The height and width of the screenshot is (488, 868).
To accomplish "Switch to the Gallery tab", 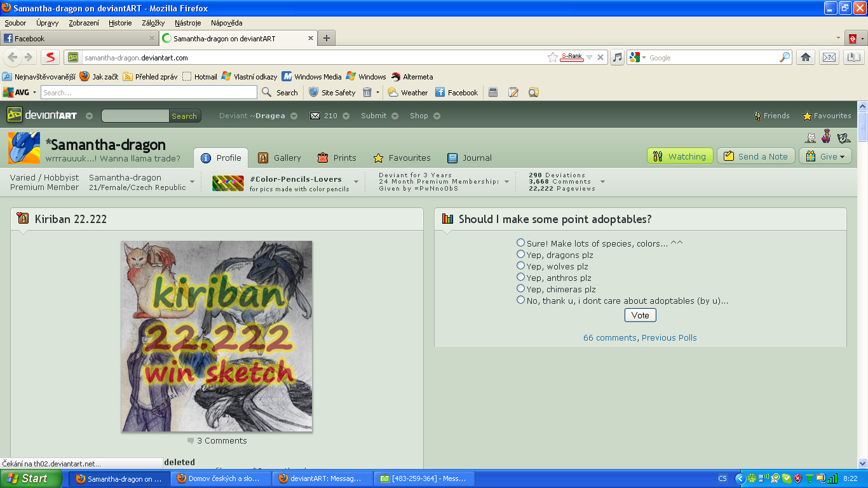I will [280, 158].
